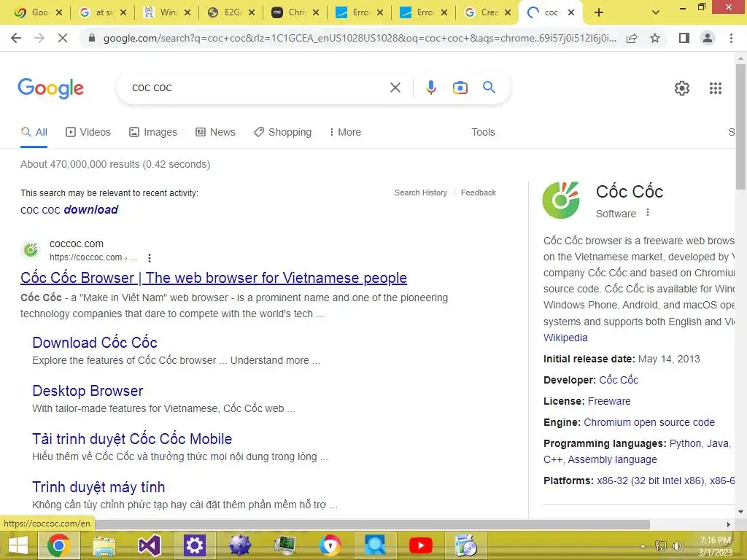Open File Explorer on taskbar

104,545
